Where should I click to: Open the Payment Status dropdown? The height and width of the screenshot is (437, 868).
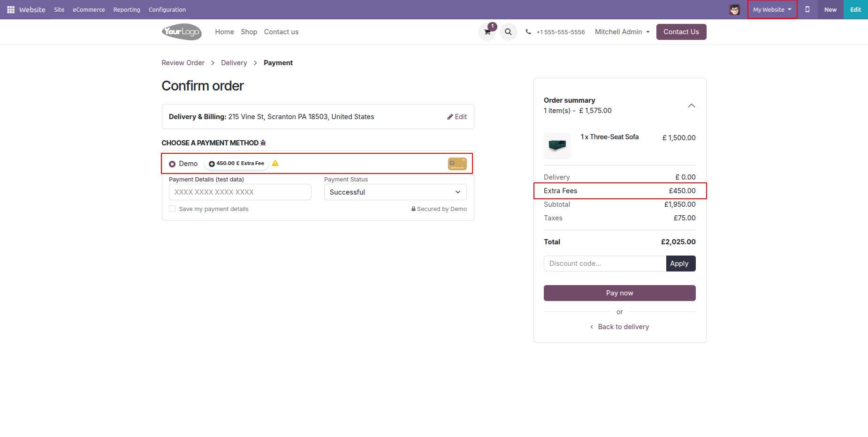(395, 192)
